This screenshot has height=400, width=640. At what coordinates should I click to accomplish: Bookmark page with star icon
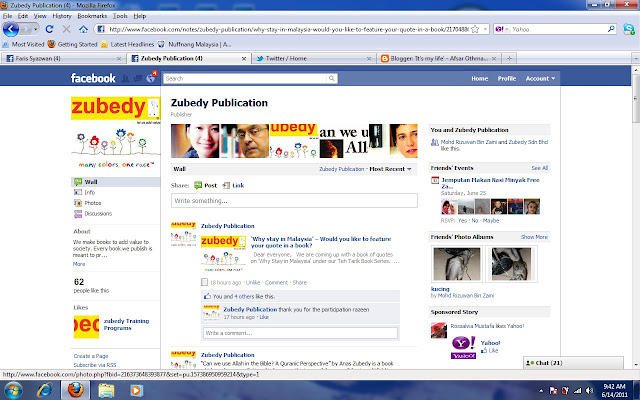pyautogui.click(x=475, y=29)
